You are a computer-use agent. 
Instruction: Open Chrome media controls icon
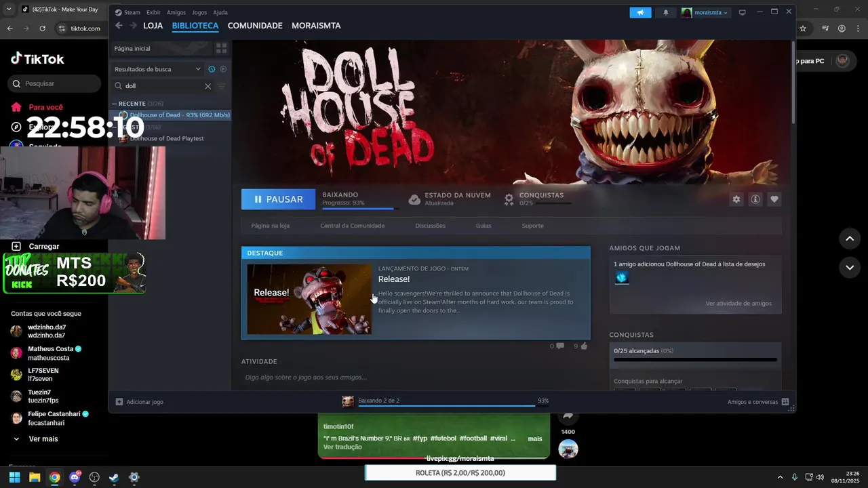[x=825, y=28]
